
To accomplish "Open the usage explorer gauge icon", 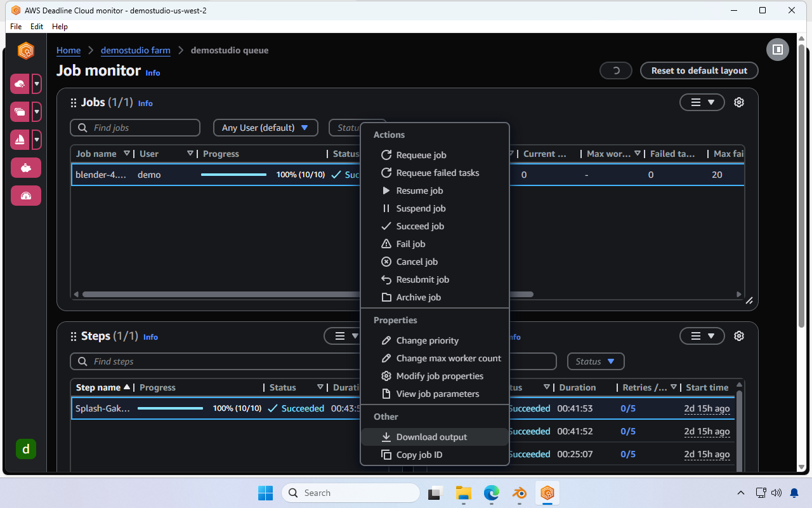I will pos(25,196).
